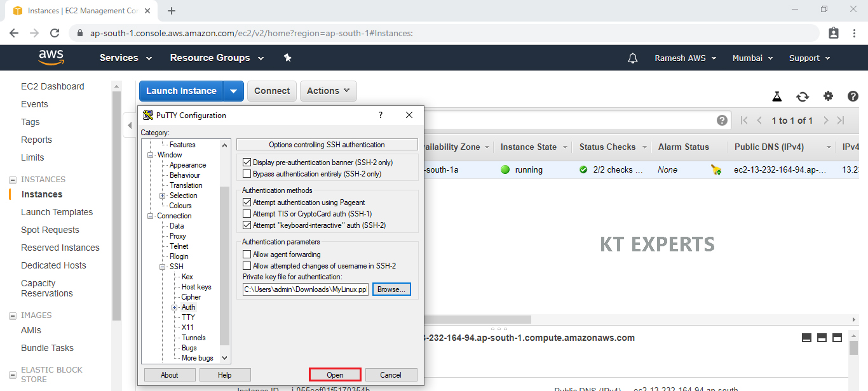Open the Ramesh AWS account menu

click(x=686, y=58)
